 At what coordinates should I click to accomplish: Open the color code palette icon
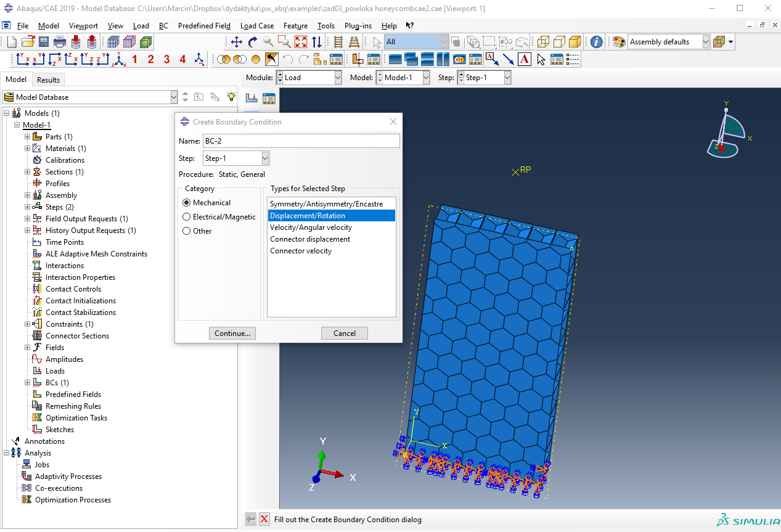pyautogui.click(x=618, y=42)
